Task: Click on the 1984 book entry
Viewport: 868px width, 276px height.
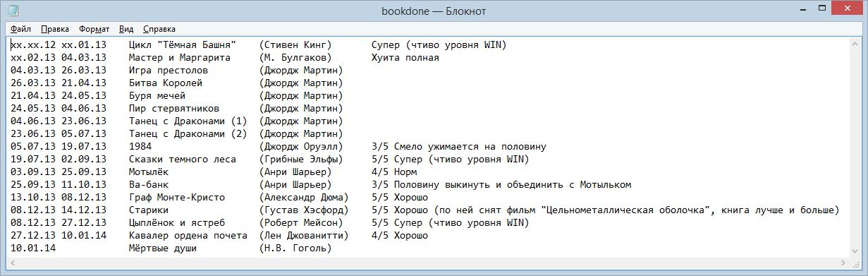Action: click(140, 147)
